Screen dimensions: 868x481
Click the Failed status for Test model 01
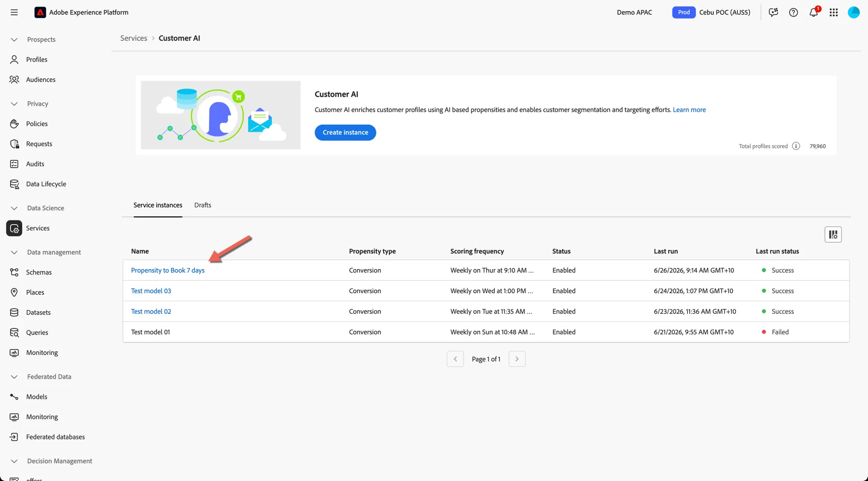click(x=780, y=332)
